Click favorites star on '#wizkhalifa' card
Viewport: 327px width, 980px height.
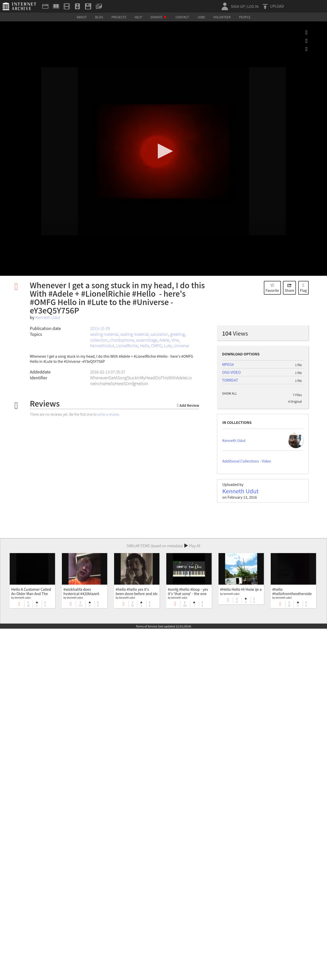[89, 603]
